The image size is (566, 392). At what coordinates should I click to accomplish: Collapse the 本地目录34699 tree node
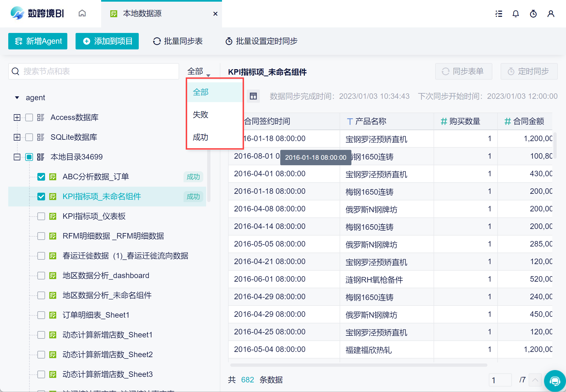(x=17, y=157)
